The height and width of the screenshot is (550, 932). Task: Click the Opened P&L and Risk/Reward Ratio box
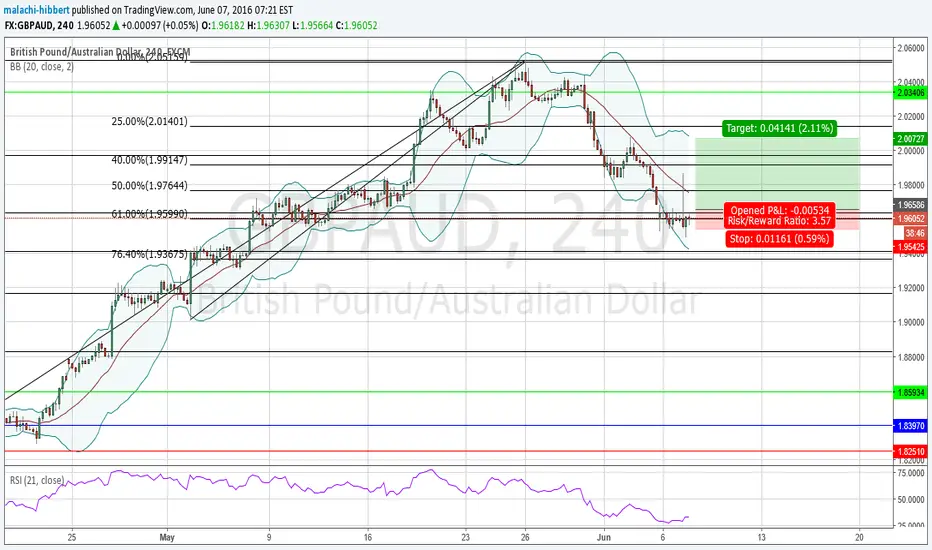coord(779,215)
